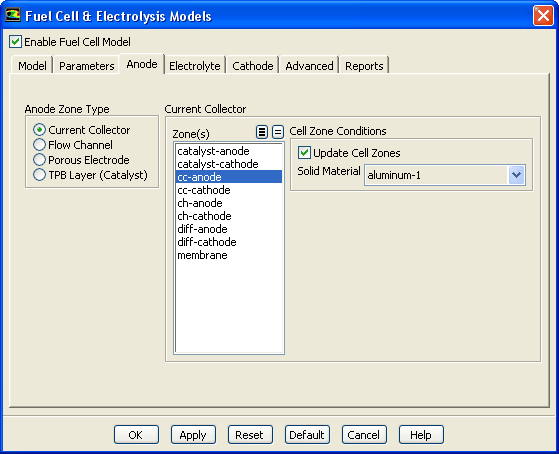The width and height of the screenshot is (559, 454).
Task: Open Solid Material dropdown arrow
Action: (516, 175)
